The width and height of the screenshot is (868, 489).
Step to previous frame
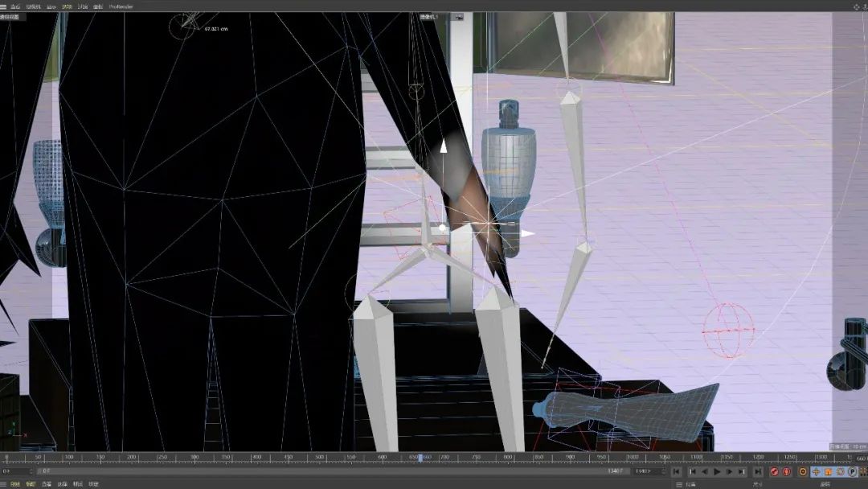tap(704, 472)
